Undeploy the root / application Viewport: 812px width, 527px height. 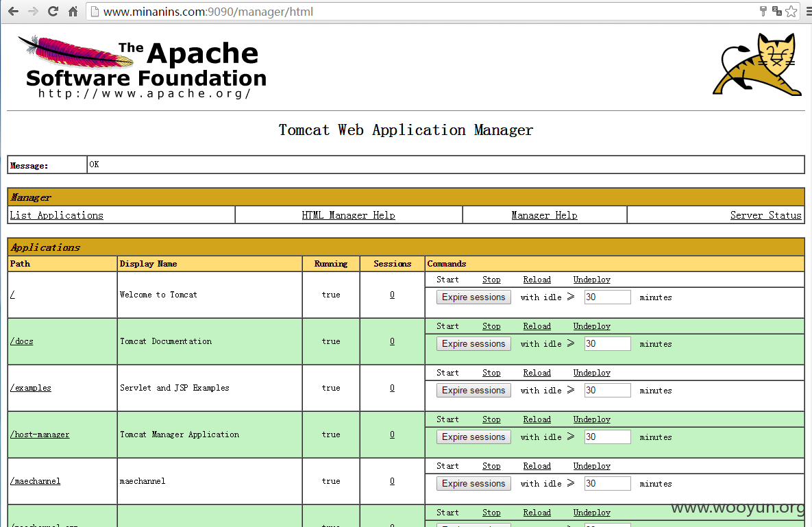(592, 280)
